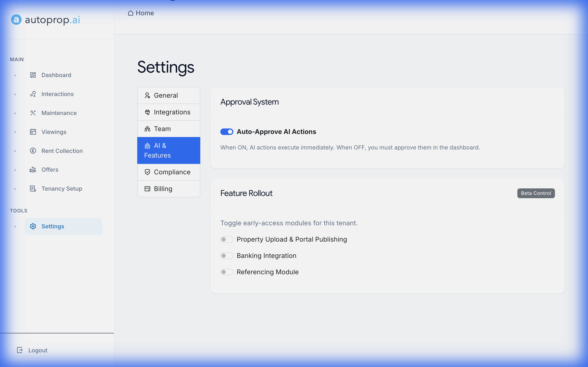Select the Rent Collection pound icon
Image resolution: width=588 pixels, height=367 pixels.
click(x=33, y=151)
